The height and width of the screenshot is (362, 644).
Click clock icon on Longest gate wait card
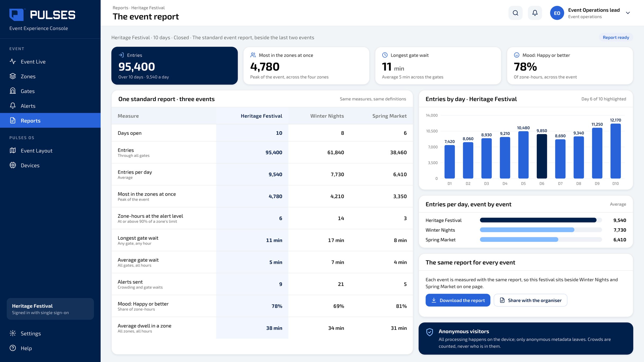click(x=385, y=55)
